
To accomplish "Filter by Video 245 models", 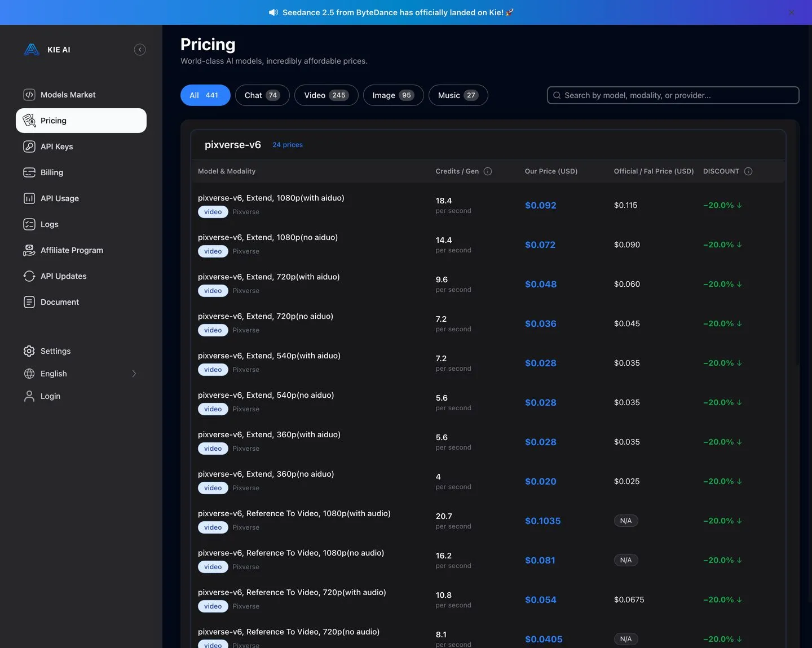I will pos(326,95).
